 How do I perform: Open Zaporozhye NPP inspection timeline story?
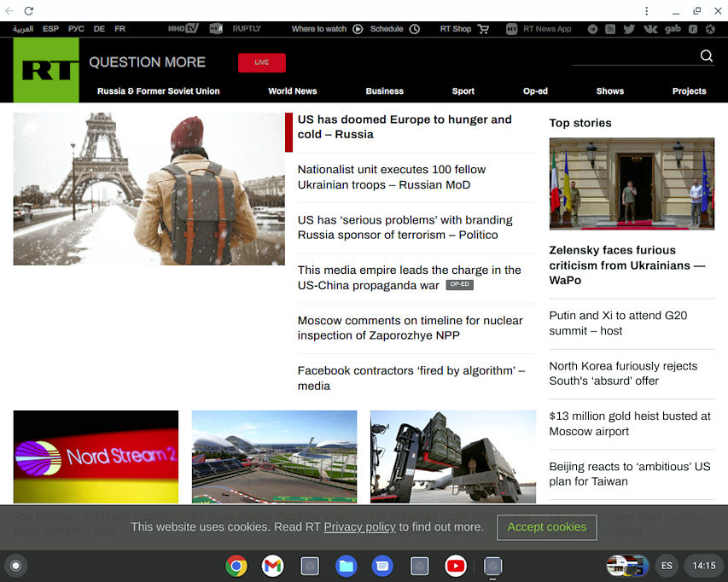pos(410,328)
